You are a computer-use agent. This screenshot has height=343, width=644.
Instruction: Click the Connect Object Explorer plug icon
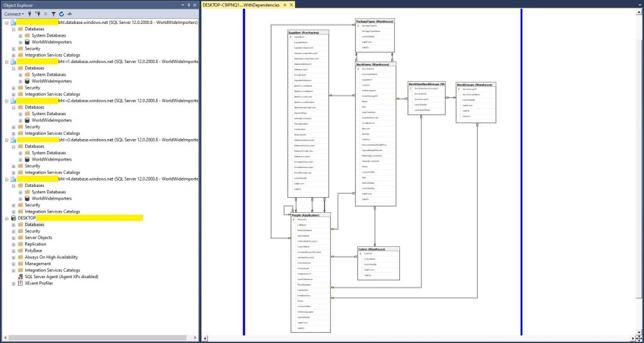(30, 13)
